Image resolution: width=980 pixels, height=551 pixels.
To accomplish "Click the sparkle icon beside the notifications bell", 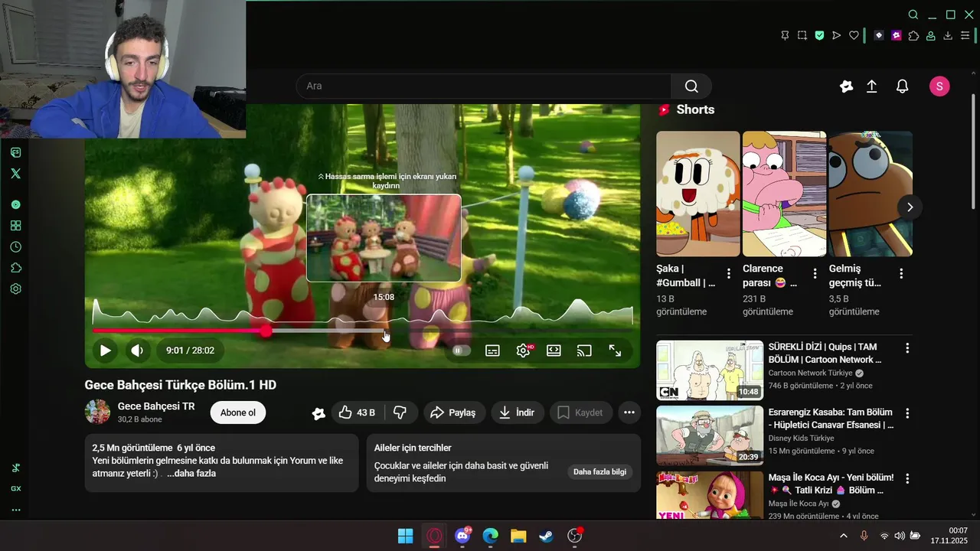I will 846,86.
